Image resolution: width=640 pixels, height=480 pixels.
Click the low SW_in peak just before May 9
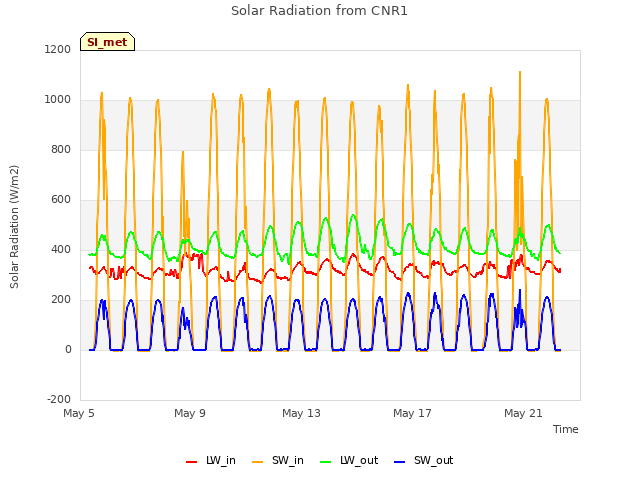point(183,153)
